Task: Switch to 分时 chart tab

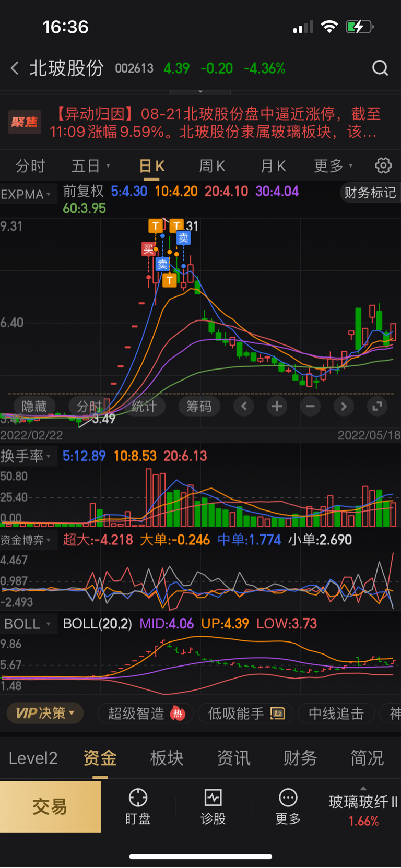Action: point(30,166)
